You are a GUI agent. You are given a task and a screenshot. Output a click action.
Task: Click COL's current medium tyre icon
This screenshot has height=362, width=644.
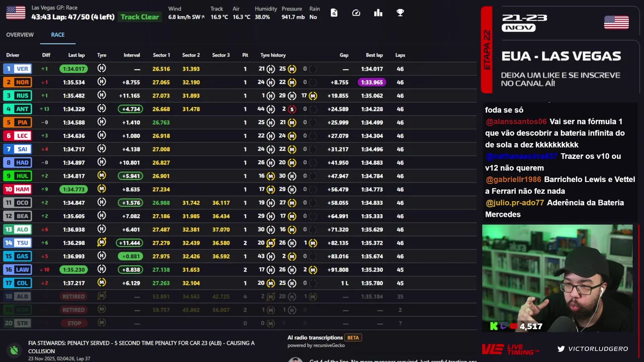coord(102,283)
